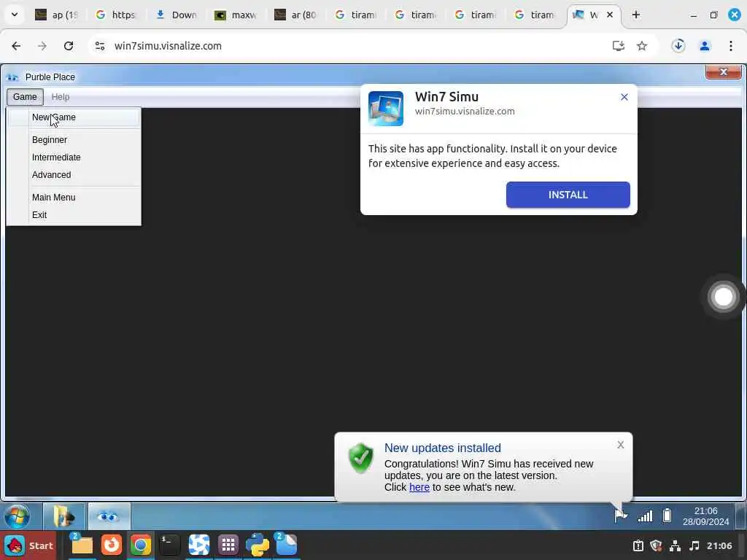This screenshot has height=560, width=747.
Task: Select Exit in Game menu
Action: point(74,215)
